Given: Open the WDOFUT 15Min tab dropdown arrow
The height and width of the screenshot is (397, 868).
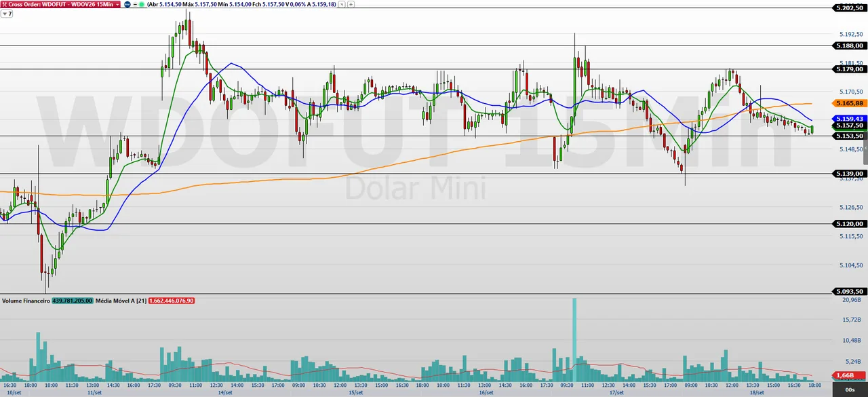Looking at the screenshot, I should (x=117, y=4).
